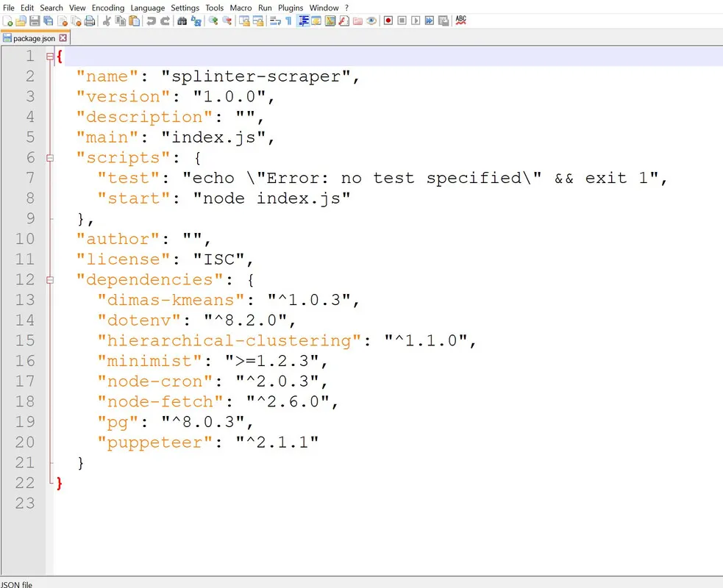The height and width of the screenshot is (588, 723).
Task: Open the Settings menu
Action: coord(185,8)
